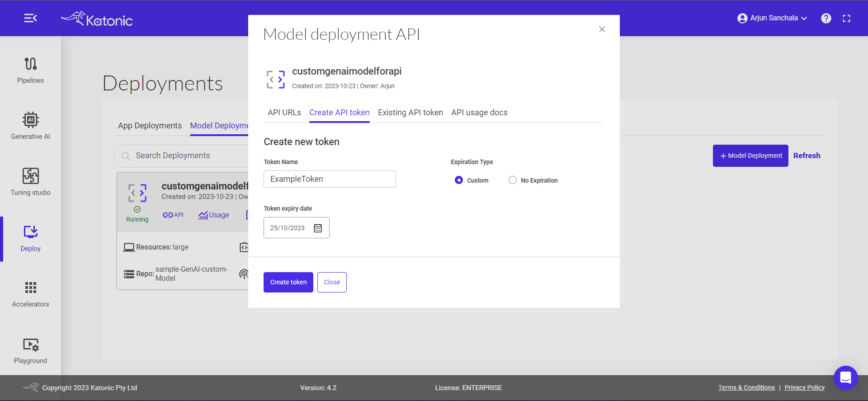The height and width of the screenshot is (401, 868).
Task: Click the + Model Deployment button
Action: tap(750, 156)
